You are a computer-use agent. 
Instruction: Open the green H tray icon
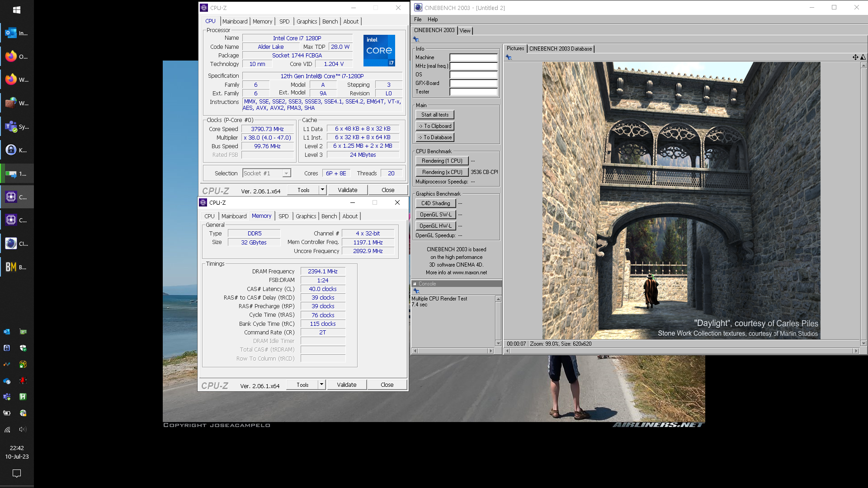tap(23, 397)
